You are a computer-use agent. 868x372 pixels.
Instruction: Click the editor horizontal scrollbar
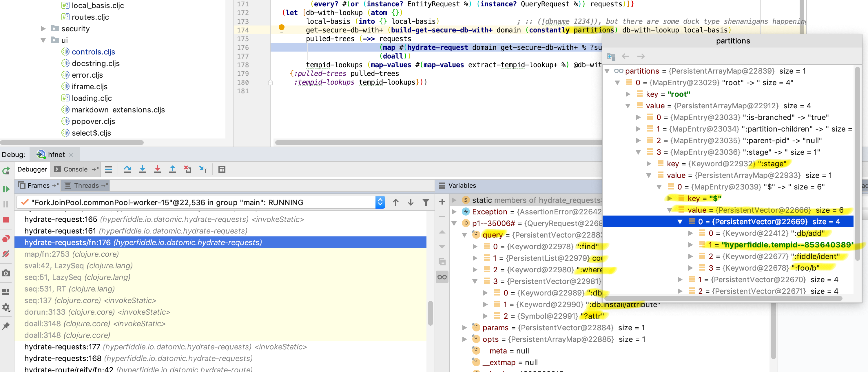click(438, 143)
